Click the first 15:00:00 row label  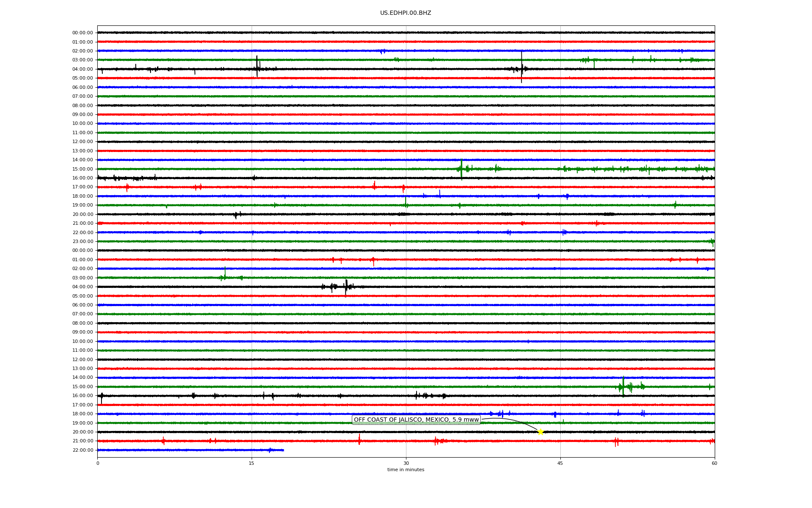pyautogui.click(x=82, y=169)
